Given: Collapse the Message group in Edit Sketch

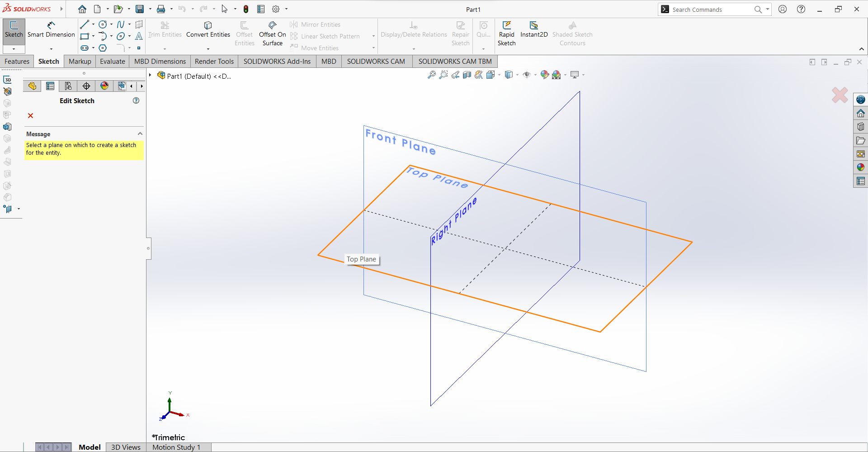Looking at the screenshot, I should 140,133.
